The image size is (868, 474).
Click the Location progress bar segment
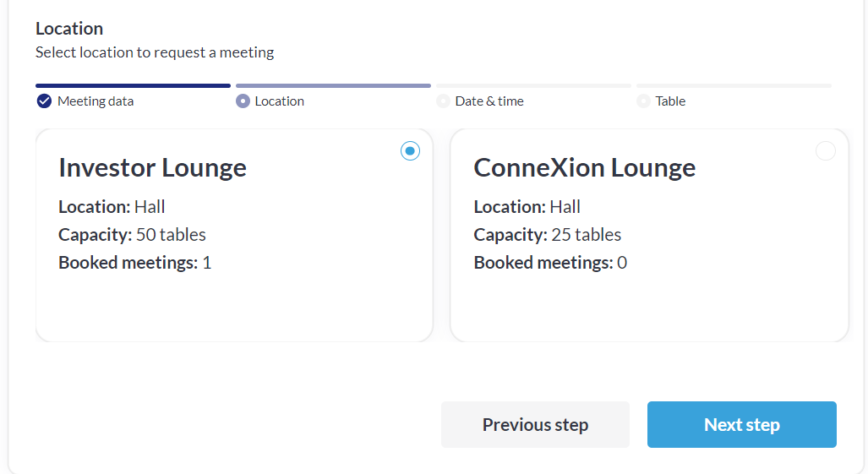click(333, 85)
